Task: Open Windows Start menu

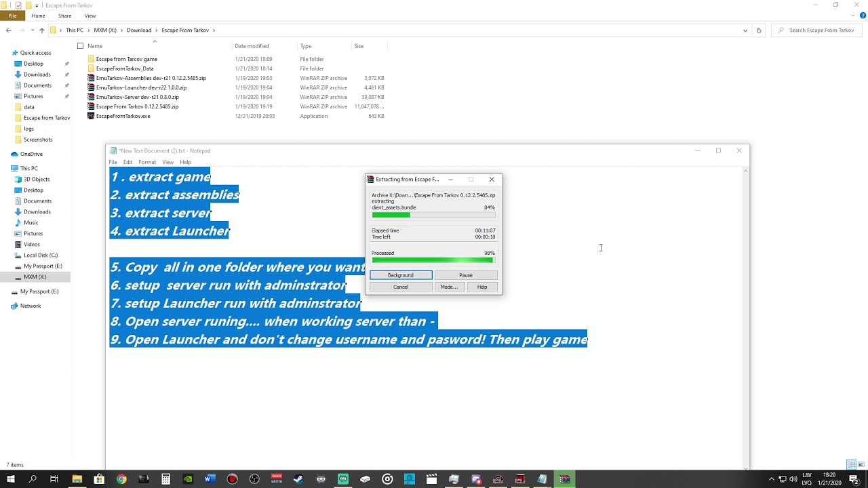Action: pos(11,479)
